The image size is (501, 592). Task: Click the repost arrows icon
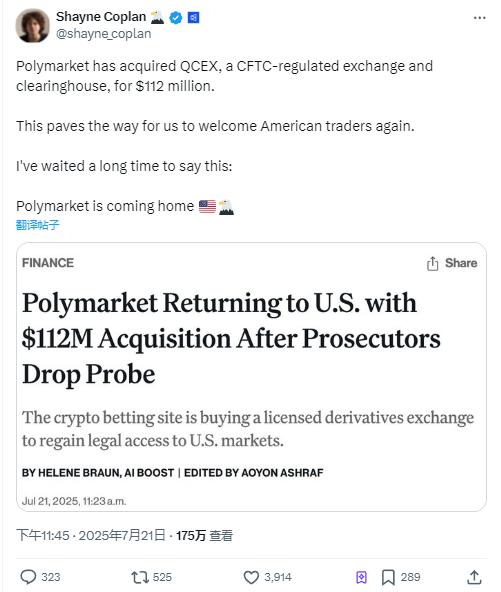[x=140, y=577]
